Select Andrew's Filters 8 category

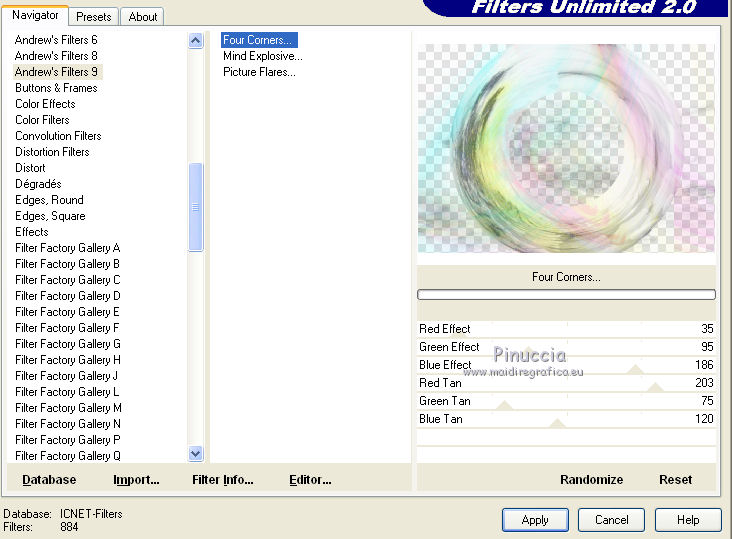pos(56,56)
